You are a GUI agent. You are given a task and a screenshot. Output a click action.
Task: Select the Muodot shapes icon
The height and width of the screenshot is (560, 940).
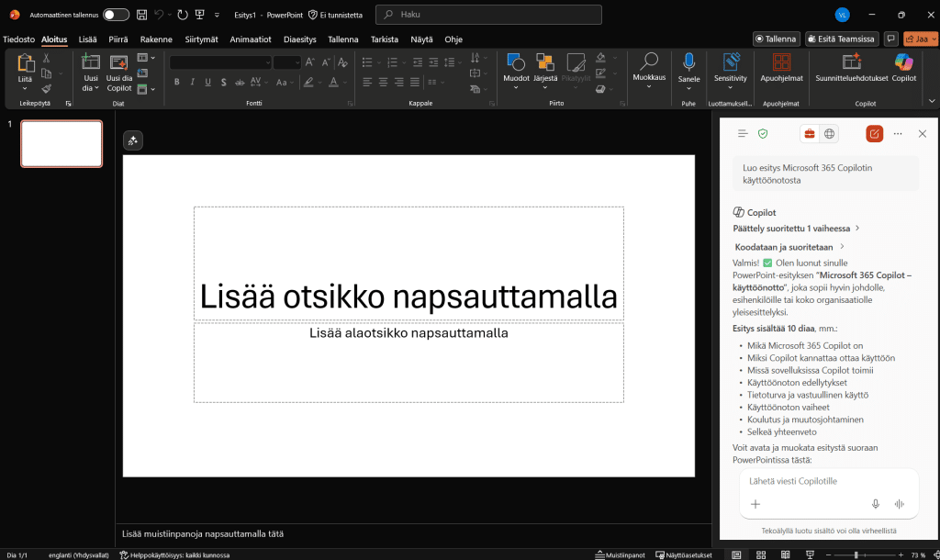point(516,62)
